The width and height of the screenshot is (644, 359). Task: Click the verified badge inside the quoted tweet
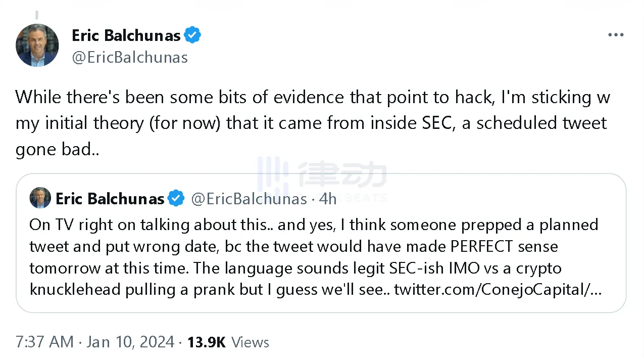[x=176, y=199]
